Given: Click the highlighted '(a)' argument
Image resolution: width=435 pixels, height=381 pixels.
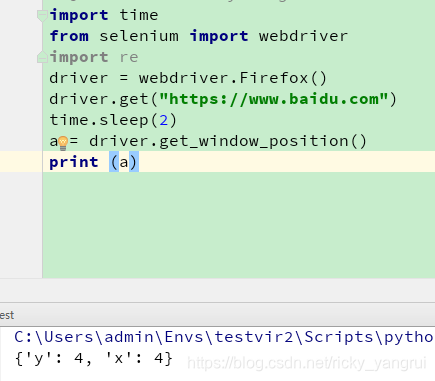Looking at the screenshot, I should coord(124,162).
